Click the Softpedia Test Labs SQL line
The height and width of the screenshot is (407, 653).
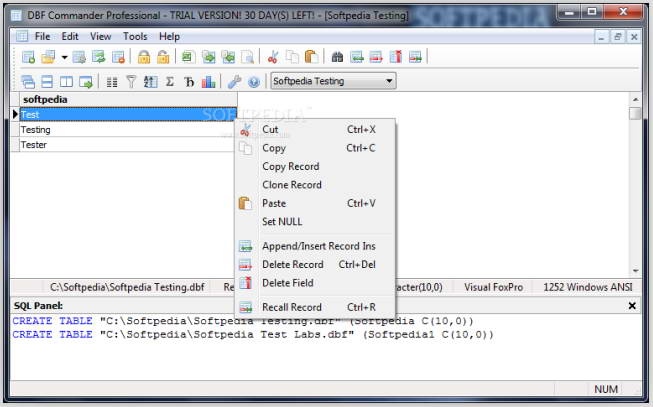tap(253, 335)
